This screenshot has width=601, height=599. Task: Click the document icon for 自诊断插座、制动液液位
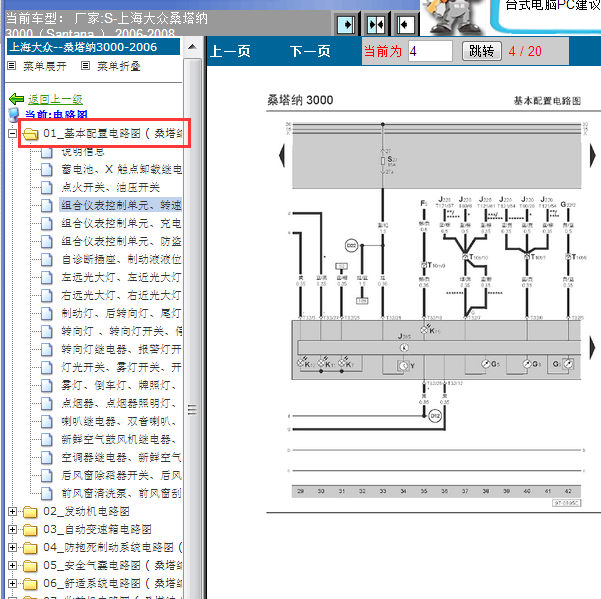pyautogui.click(x=47, y=259)
